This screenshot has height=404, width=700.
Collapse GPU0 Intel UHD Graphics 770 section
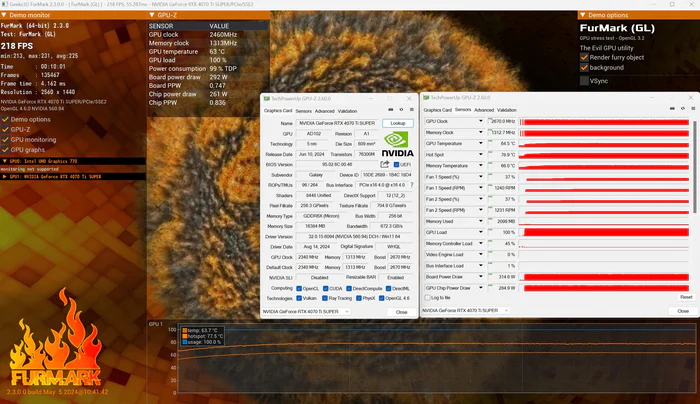[x=4, y=161]
